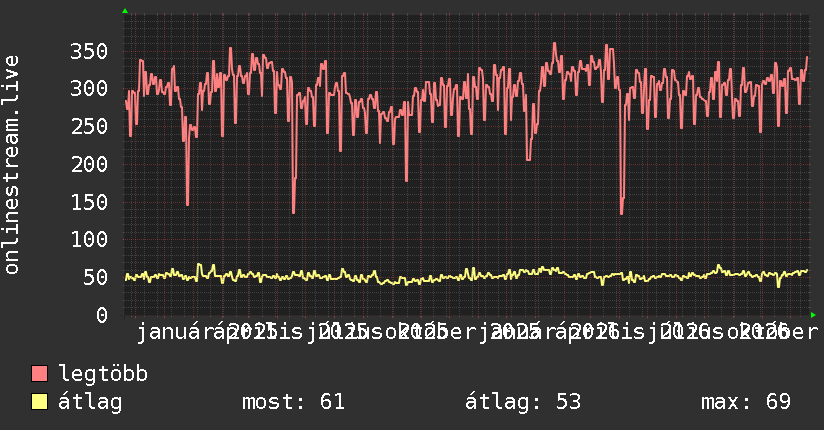824x430 pixels.
Task: Click the red legtöbb legend swatch
Action: [39, 373]
